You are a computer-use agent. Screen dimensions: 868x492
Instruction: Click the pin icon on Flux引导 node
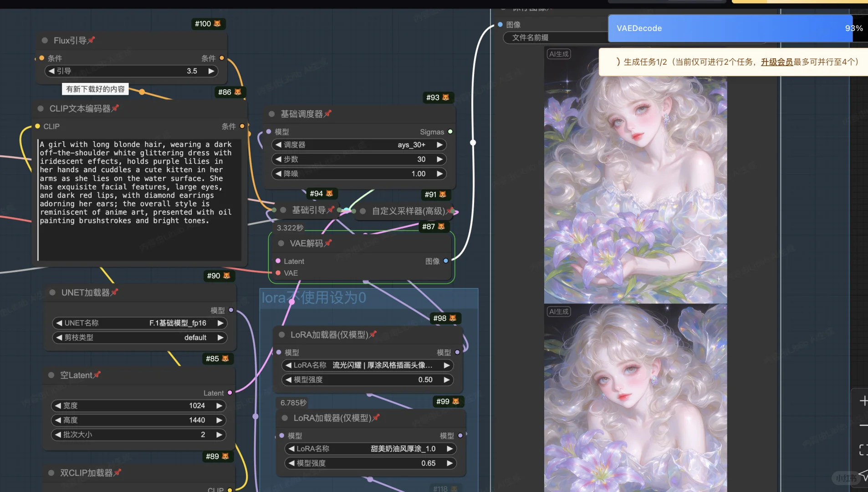pyautogui.click(x=91, y=40)
